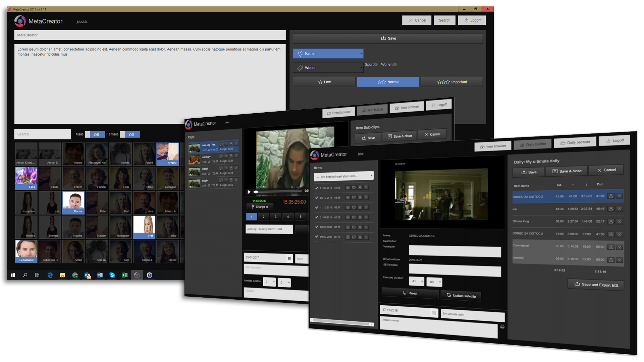The height and width of the screenshot is (362, 644).
Task: Select the Sebastian B. face thumbnail
Action: point(26,251)
